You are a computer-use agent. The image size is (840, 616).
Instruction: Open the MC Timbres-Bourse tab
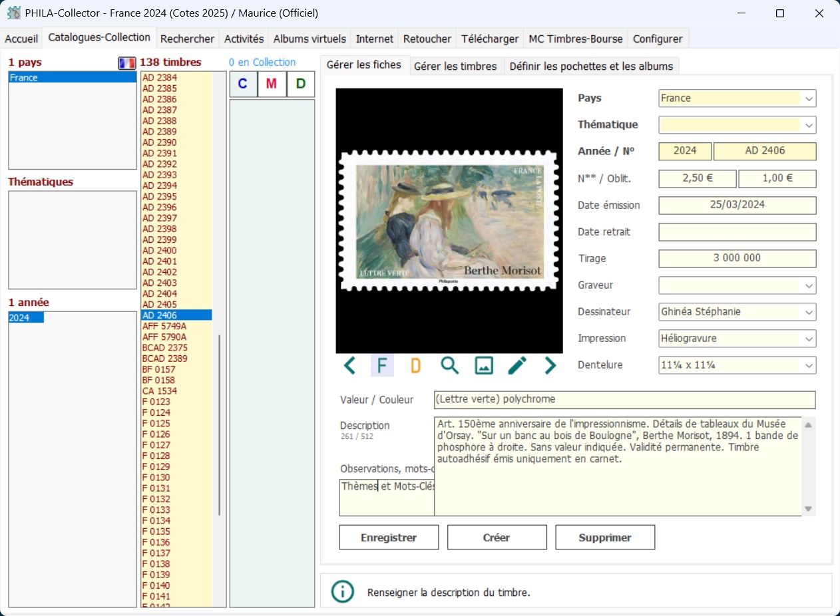(x=576, y=39)
